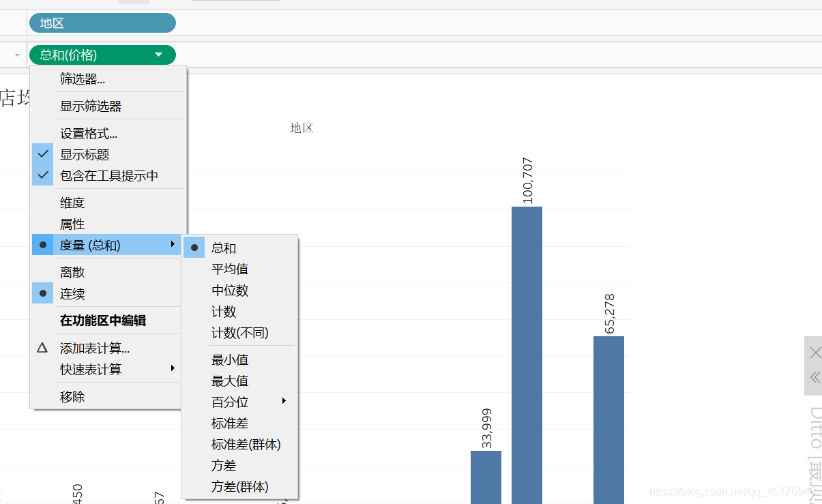Select 总和 aggregation in submenu
Viewport: 822px width, 504px height.
pos(239,248)
